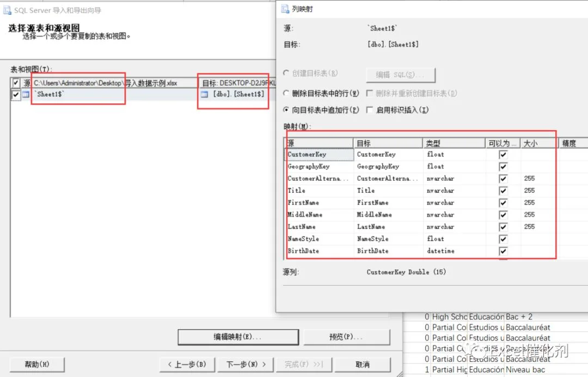
Task: Click the 'High Schc' cell in background spreadsheet
Action: click(x=450, y=317)
